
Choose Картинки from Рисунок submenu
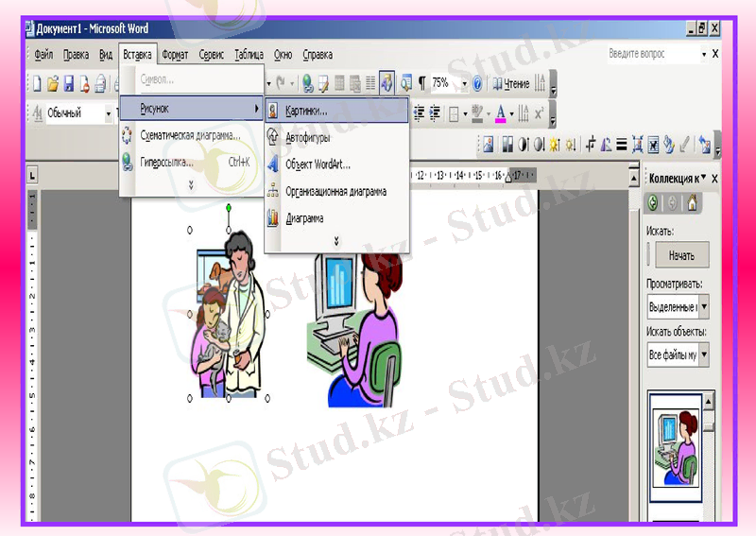point(336,111)
